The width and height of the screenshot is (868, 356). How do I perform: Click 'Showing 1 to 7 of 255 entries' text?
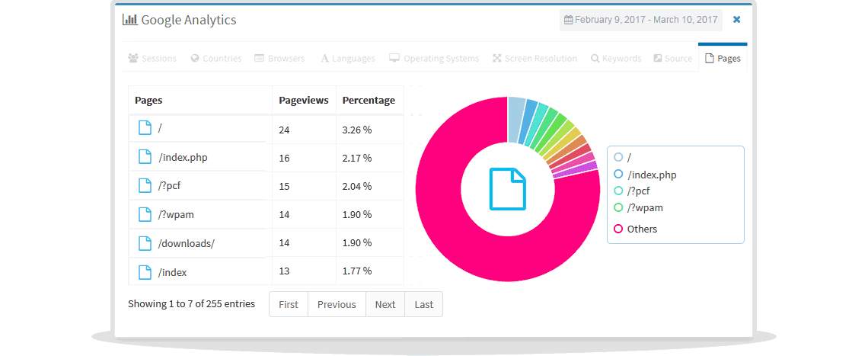pyautogui.click(x=192, y=304)
